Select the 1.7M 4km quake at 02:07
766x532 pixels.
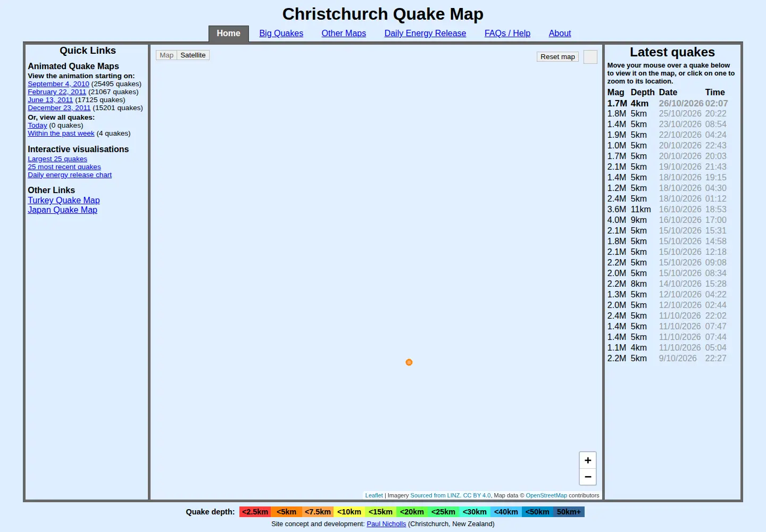668,104
